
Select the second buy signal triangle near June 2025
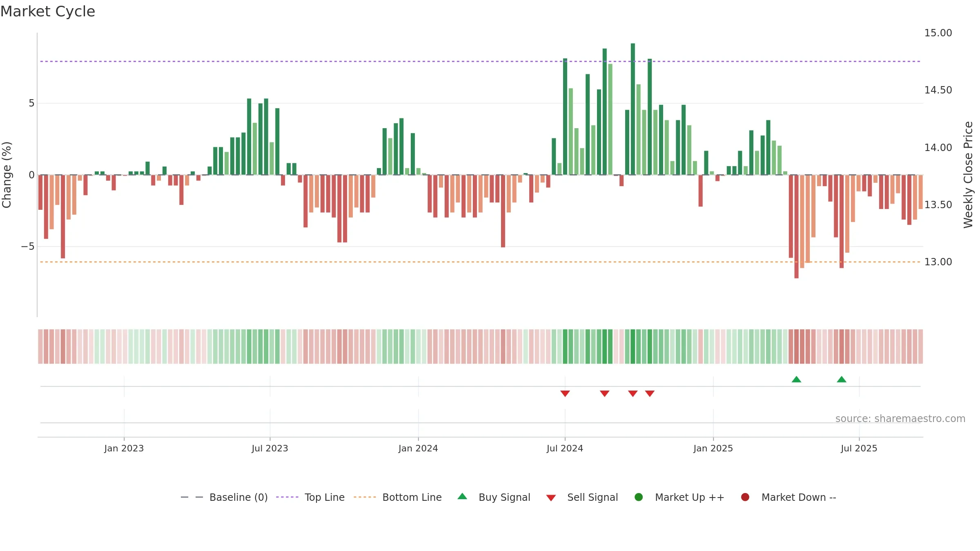(842, 379)
